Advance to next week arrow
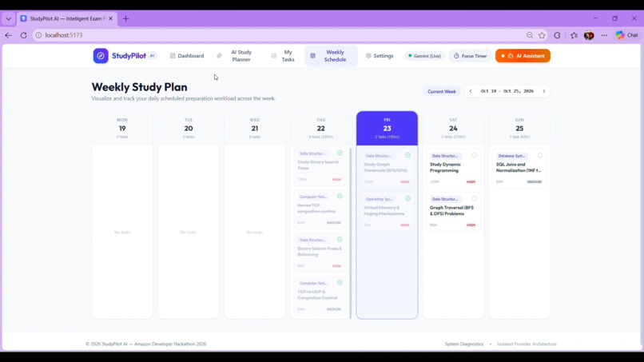 point(544,91)
